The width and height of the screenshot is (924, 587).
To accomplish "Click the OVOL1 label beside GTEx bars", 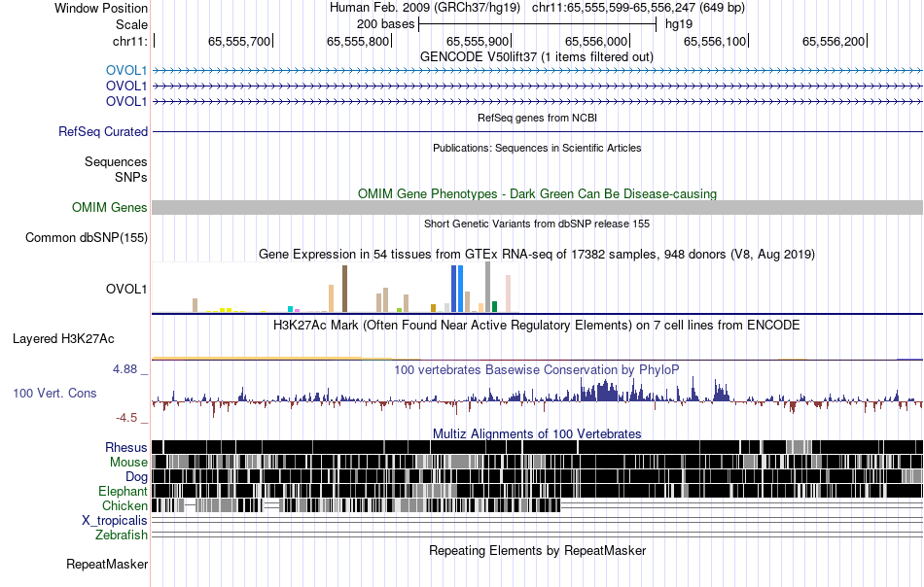I will coord(126,289).
